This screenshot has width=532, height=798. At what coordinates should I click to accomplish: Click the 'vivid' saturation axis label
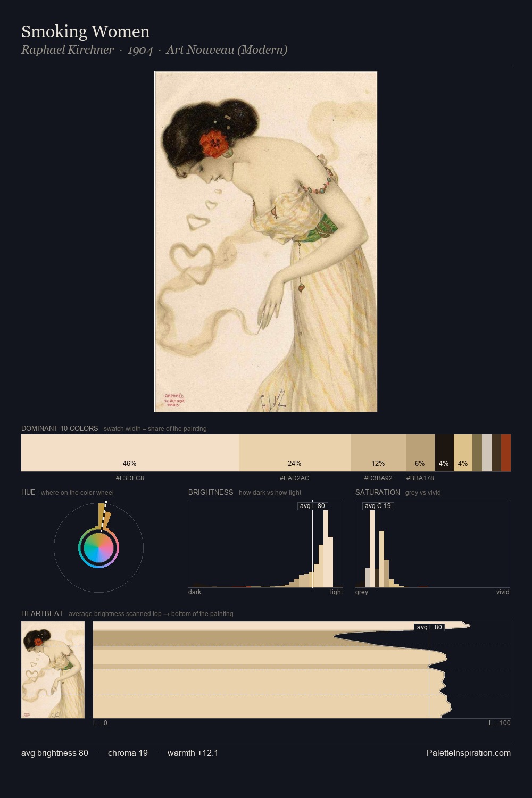503,592
